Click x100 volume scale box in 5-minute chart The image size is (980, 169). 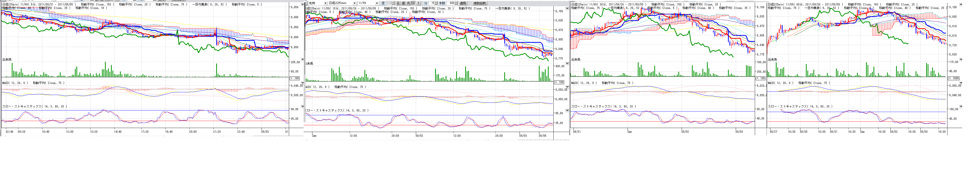pos(294,78)
